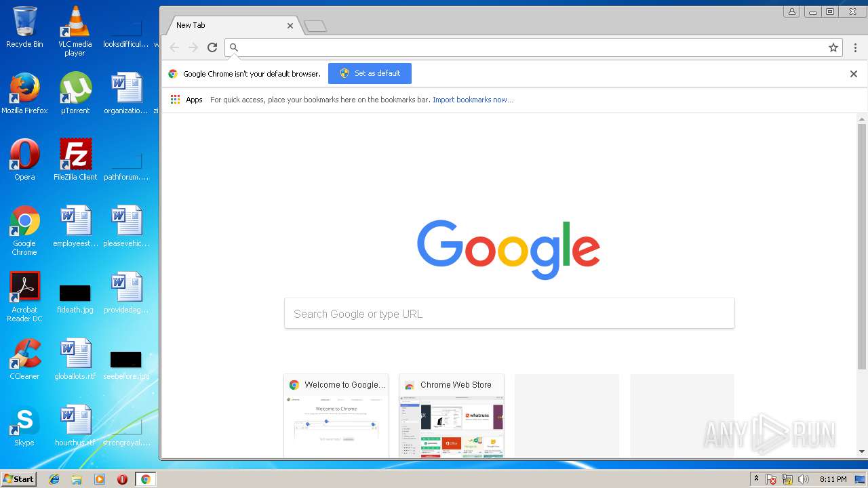Focus the Chrome address bar

(534, 47)
